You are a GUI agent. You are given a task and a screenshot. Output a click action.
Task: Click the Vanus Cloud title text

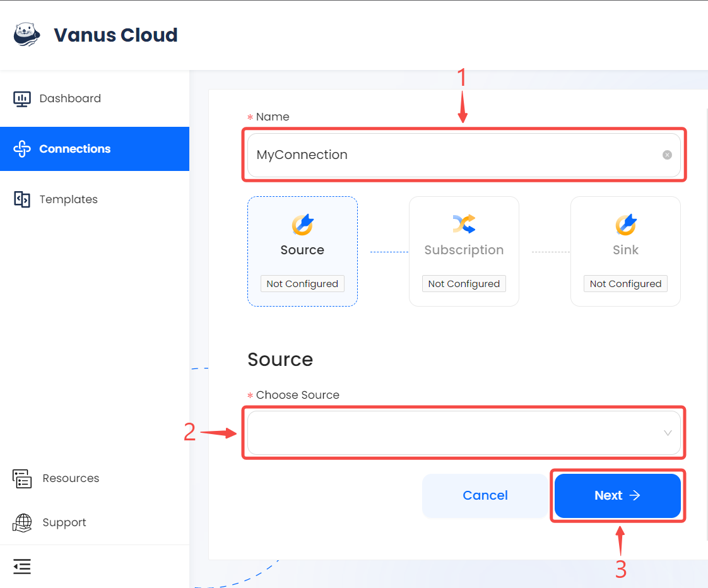click(115, 35)
